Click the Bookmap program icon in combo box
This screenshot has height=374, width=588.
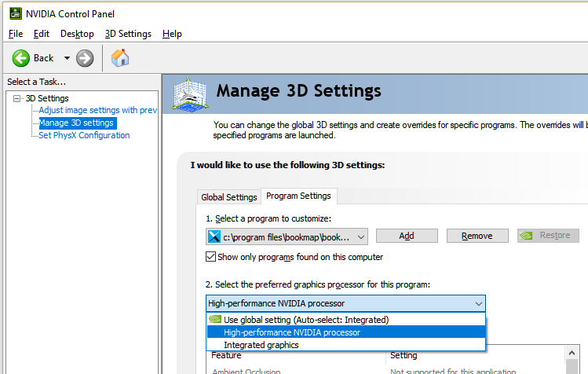click(214, 237)
